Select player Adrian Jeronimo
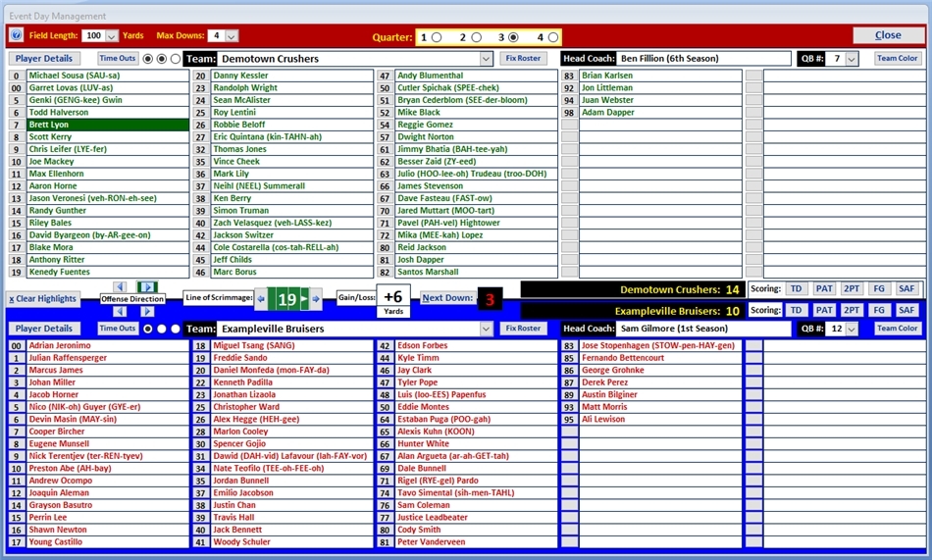The height and width of the screenshot is (560, 932). click(x=108, y=345)
